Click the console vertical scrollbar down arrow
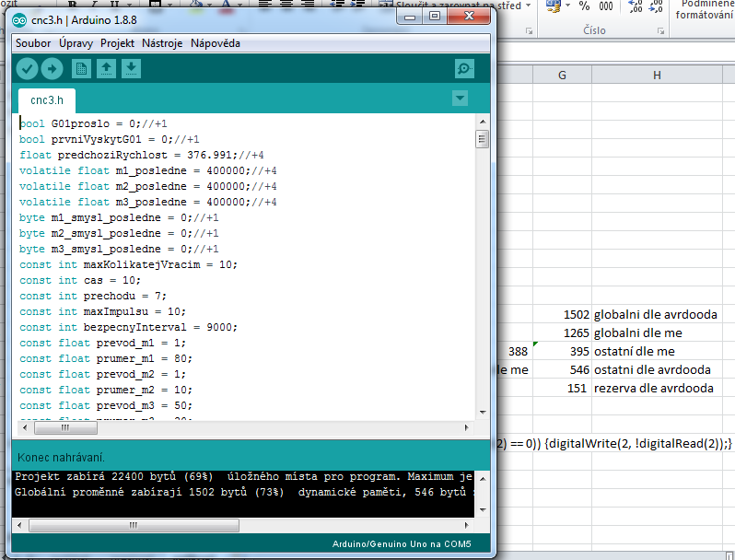 pos(483,510)
